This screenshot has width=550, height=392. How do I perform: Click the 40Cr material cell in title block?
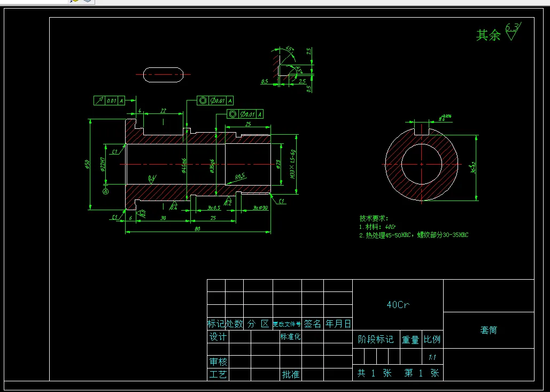[398, 305]
